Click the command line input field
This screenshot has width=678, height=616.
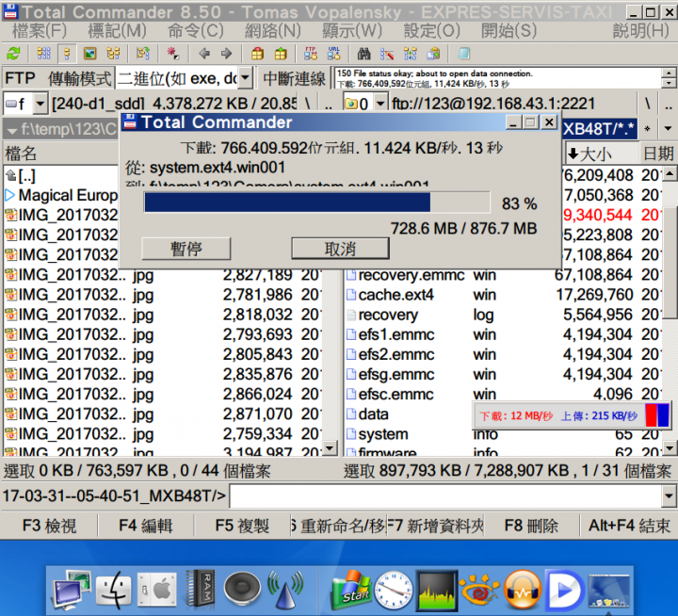coord(445,496)
